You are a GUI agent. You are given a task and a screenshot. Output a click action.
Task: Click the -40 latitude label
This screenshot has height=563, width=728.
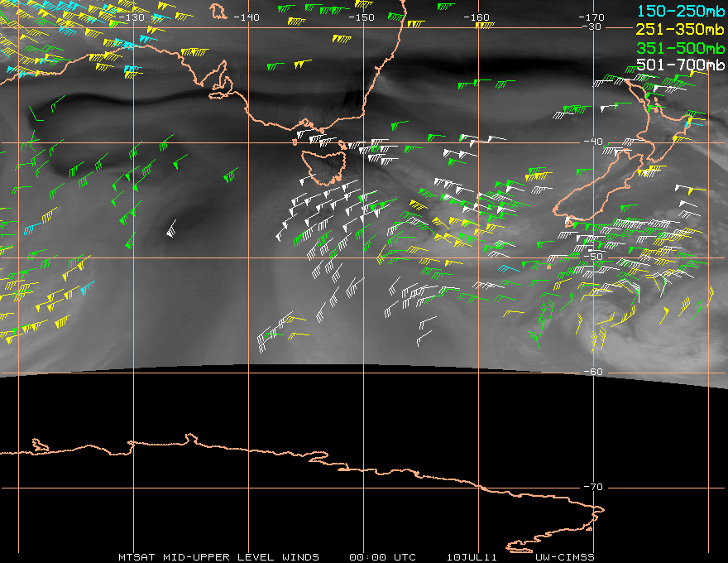[x=593, y=142]
